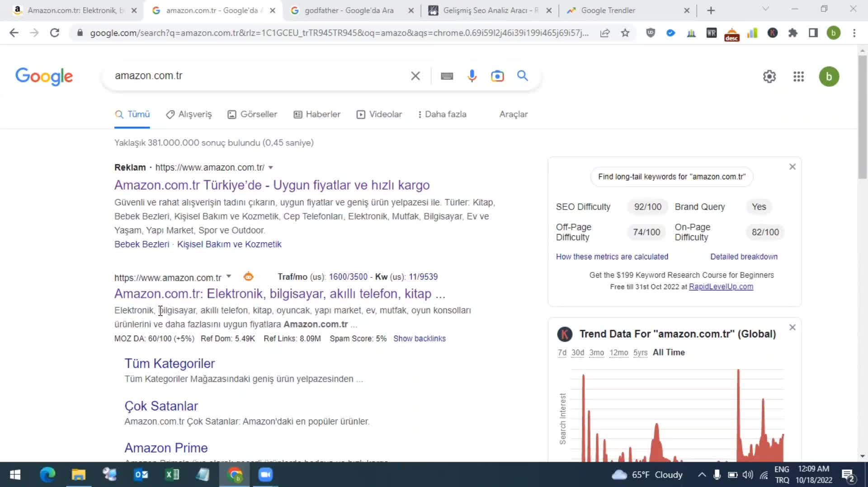The width and height of the screenshot is (868, 487).
Task: Open the blue checkmark extension
Action: 671,33
